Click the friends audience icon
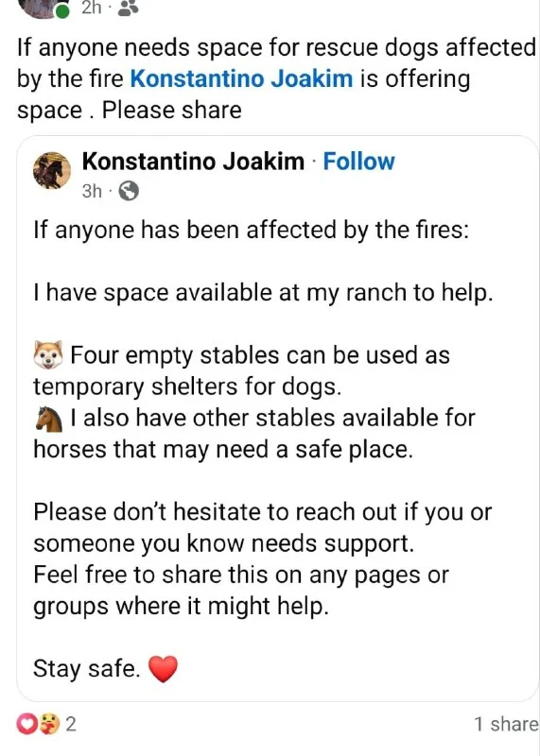The height and width of the screenshot is (756, 540). pos(128,9)
